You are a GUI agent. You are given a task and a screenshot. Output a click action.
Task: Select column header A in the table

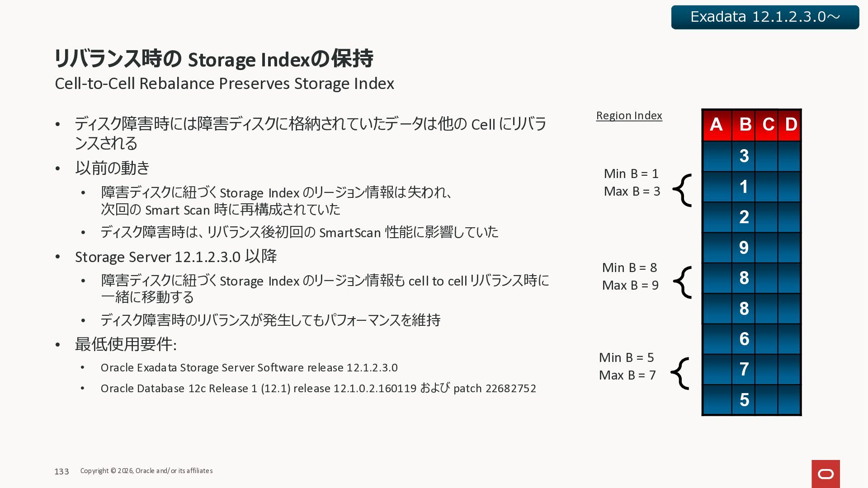point(716,125)
